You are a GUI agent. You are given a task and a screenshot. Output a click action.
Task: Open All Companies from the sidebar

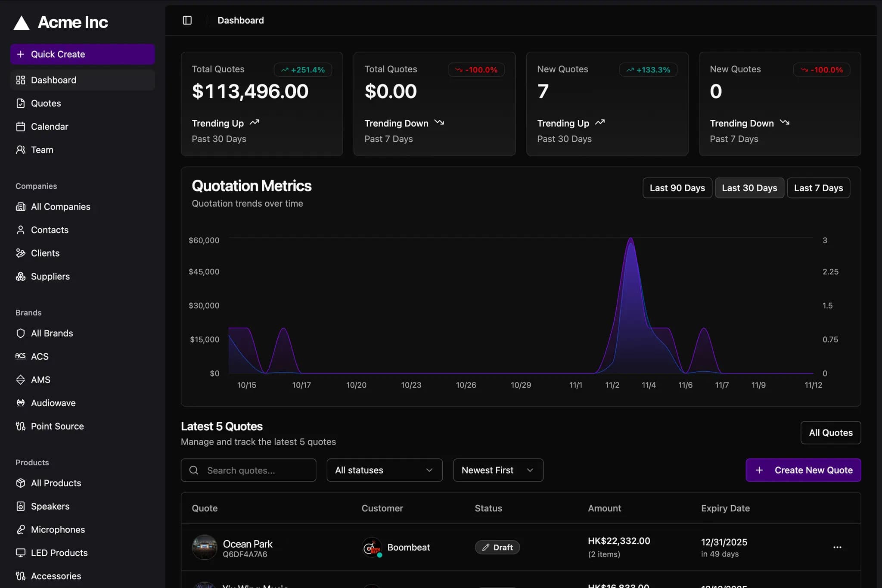(x=60, y=206)
